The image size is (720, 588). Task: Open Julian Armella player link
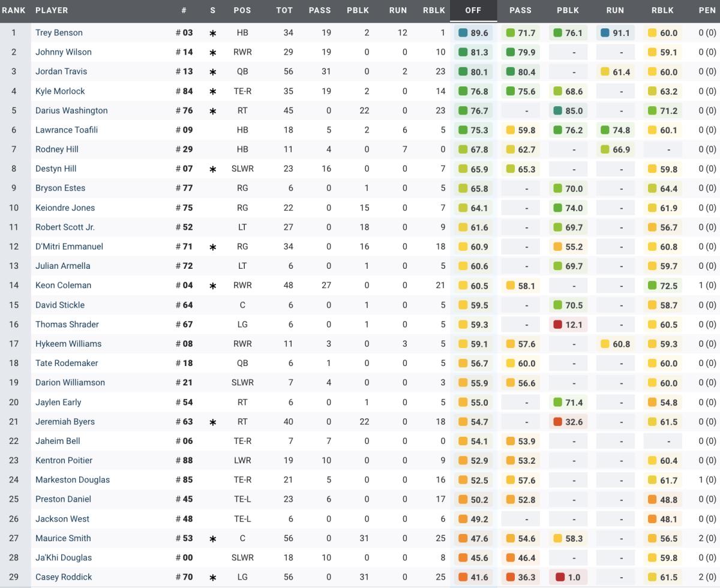[x=62, y=266]
